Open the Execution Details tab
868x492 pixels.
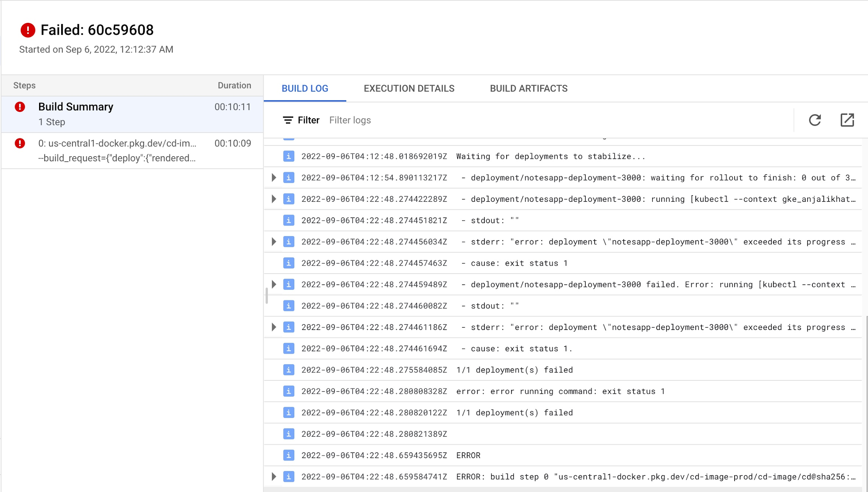tap(409, 88)
